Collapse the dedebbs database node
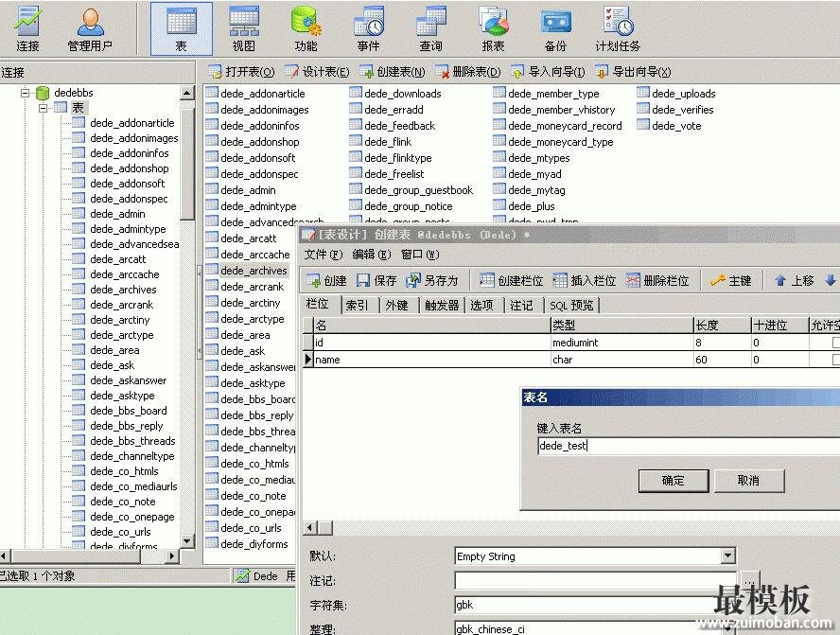The width and height of the screenshot is (840, 635). click(25, 93)
